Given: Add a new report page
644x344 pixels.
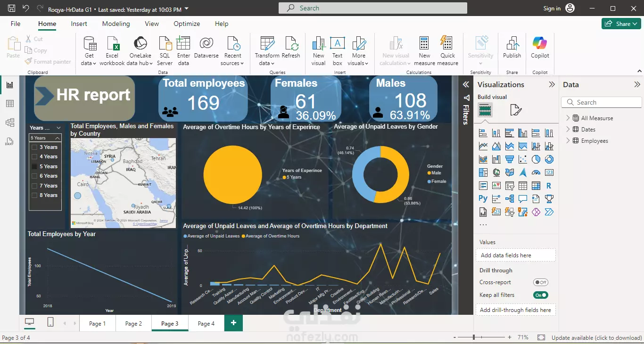Looking at the screenshot, I should pos(233,323).
